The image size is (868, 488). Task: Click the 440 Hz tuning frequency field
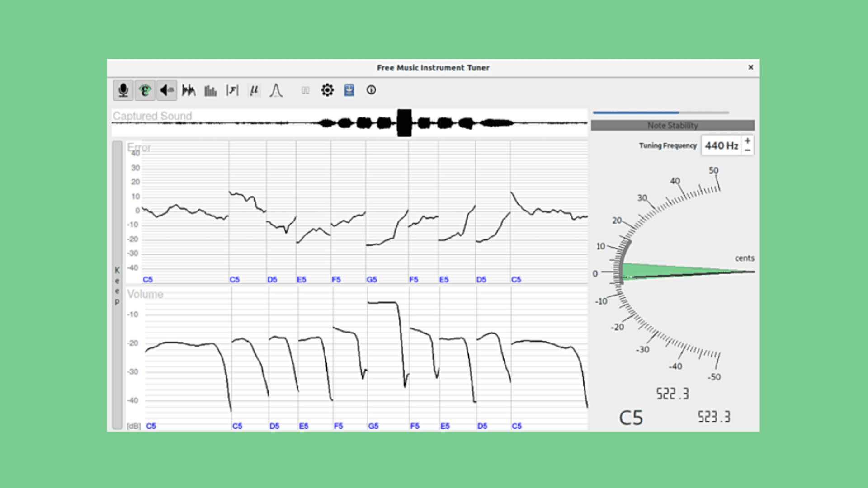tap(722, 145)
